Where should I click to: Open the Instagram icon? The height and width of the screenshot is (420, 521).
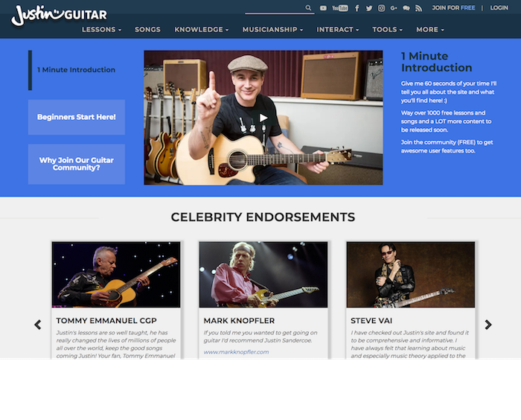coord(381,8)
